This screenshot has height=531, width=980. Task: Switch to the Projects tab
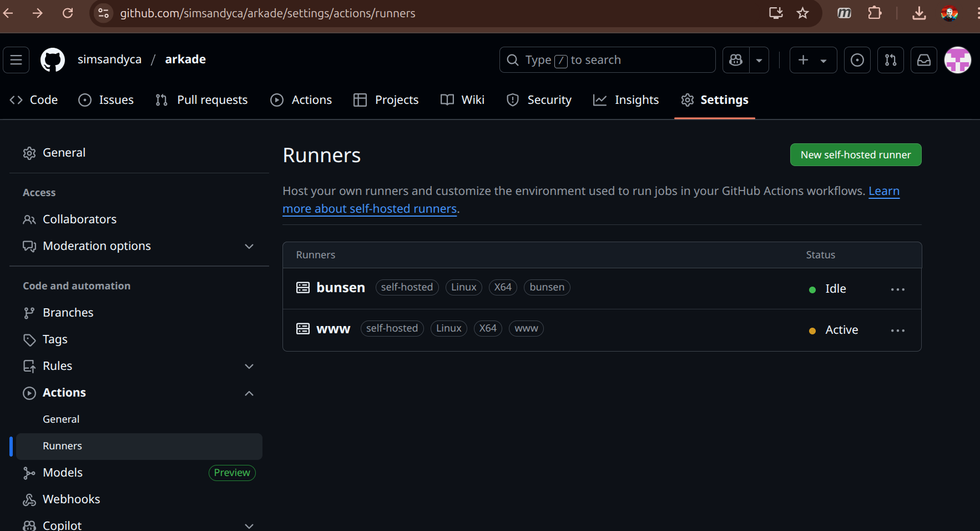pyautogui.click(x=386, y=100)
